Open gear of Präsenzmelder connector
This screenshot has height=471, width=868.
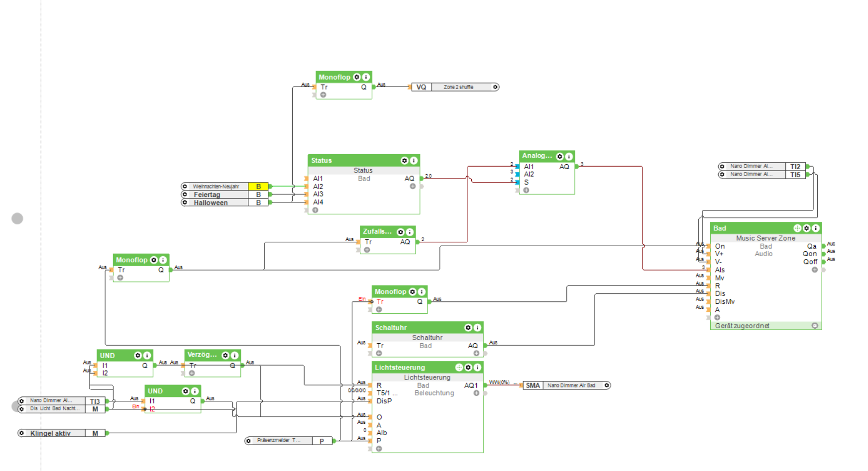point(248,441)
